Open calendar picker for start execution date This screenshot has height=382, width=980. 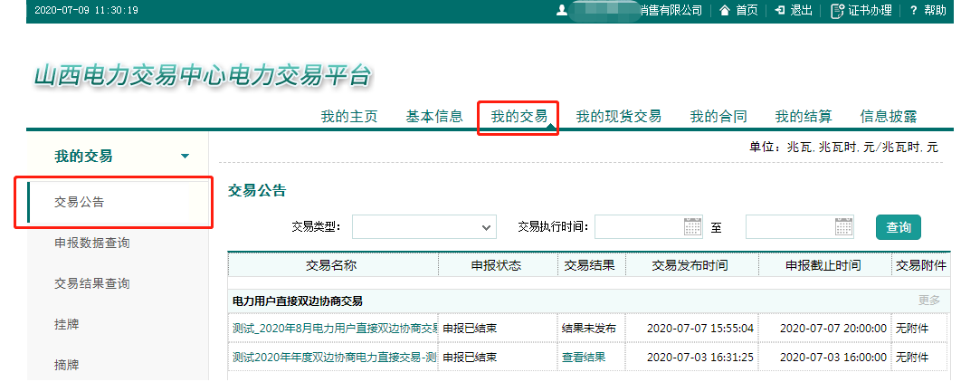coord(692,227)
